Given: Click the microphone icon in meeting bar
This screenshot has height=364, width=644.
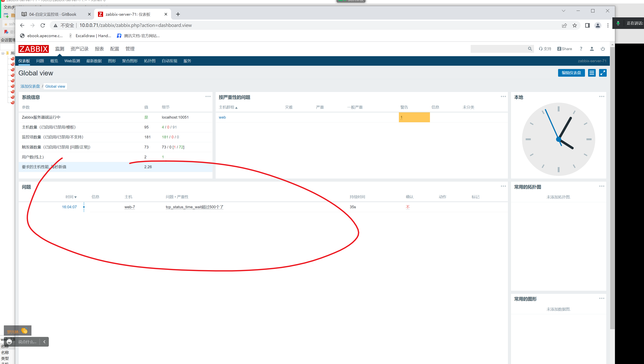Looking at the screenshot, I should point(618,23).
